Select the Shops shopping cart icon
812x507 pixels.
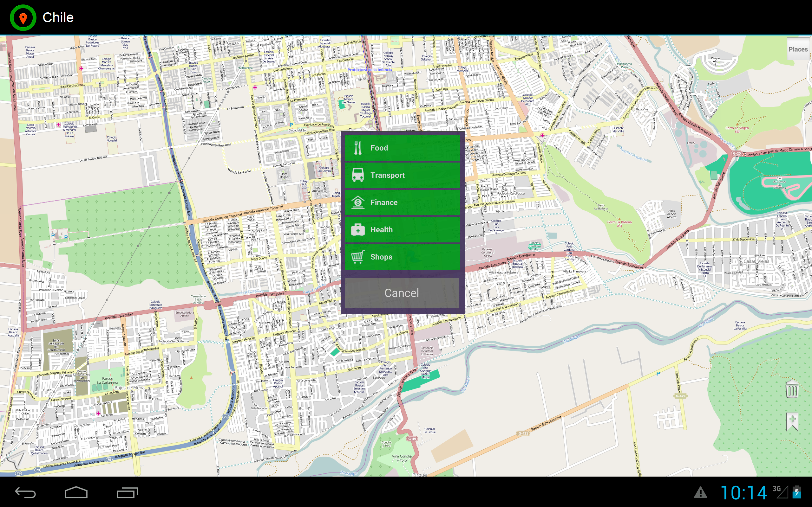coord(358,257)
